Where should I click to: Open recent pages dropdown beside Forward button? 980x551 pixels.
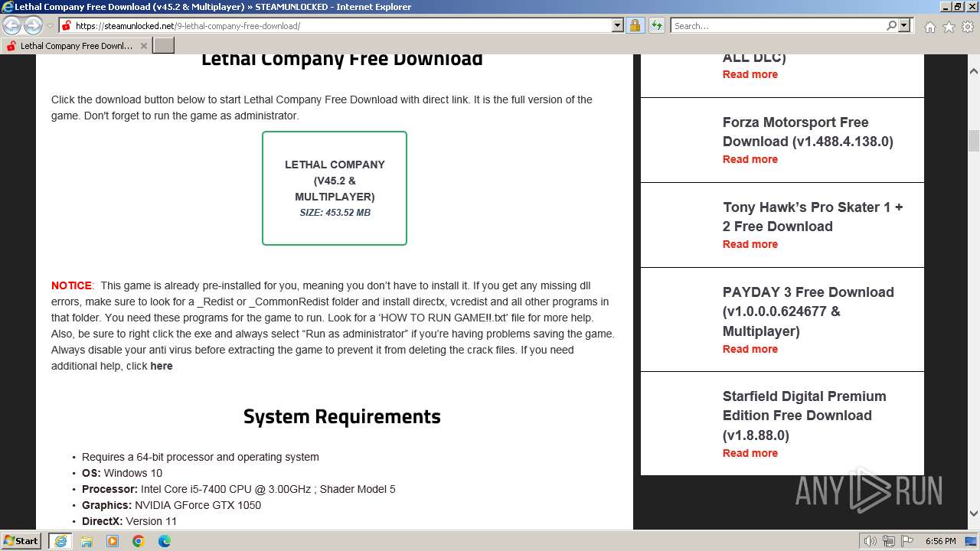(50, 26)
